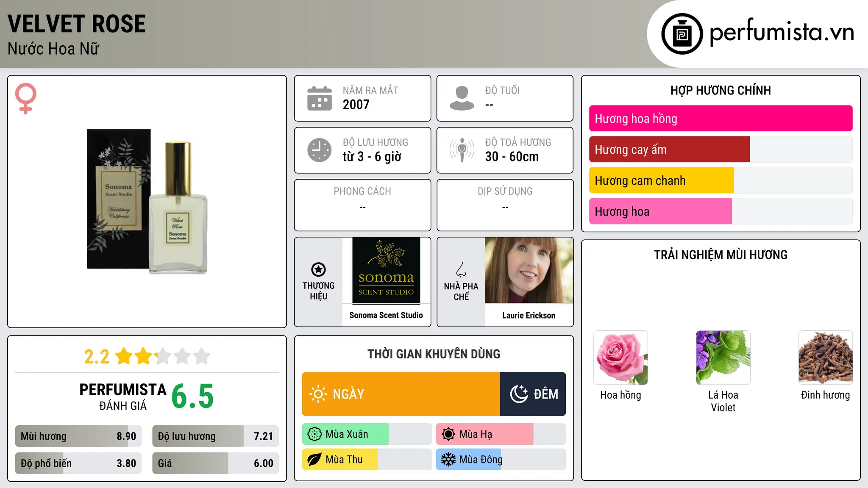The width and height of the screenshot is (868, 488).
Task: Click the Độ Lưu Hương card label
Action: [376, 142]
